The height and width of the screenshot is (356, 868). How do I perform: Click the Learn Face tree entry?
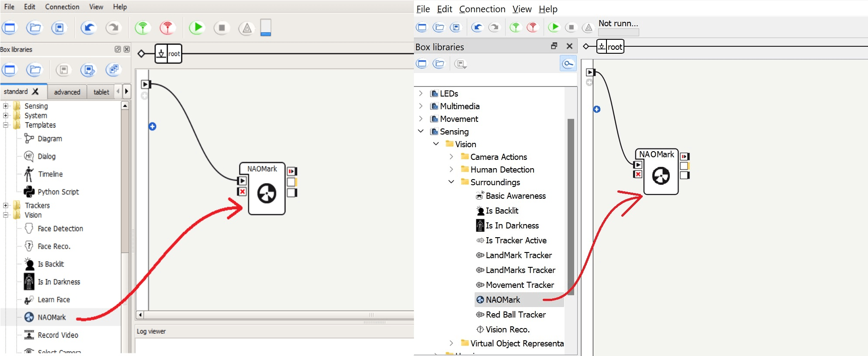pyautogui.click(x=53, y=300)
